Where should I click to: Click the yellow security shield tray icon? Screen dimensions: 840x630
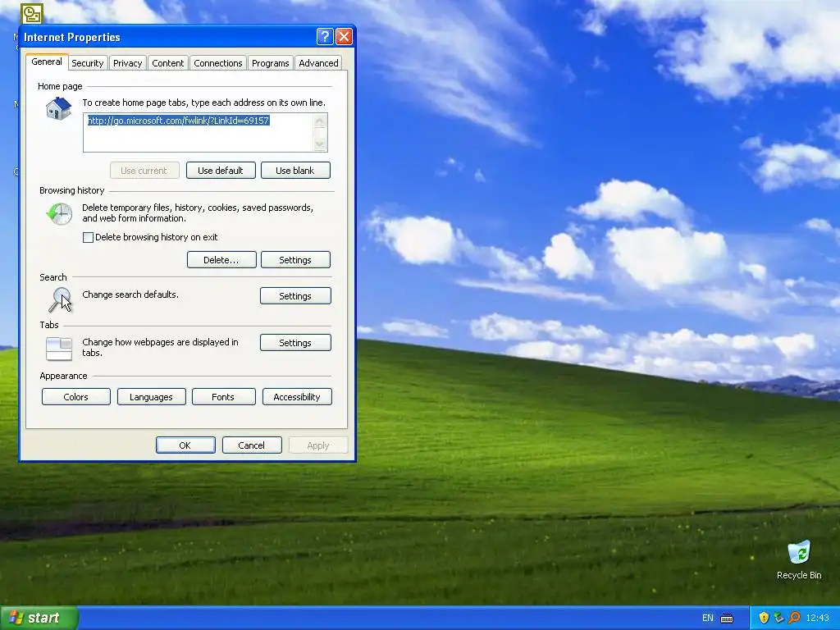click(x=764, y=618)
